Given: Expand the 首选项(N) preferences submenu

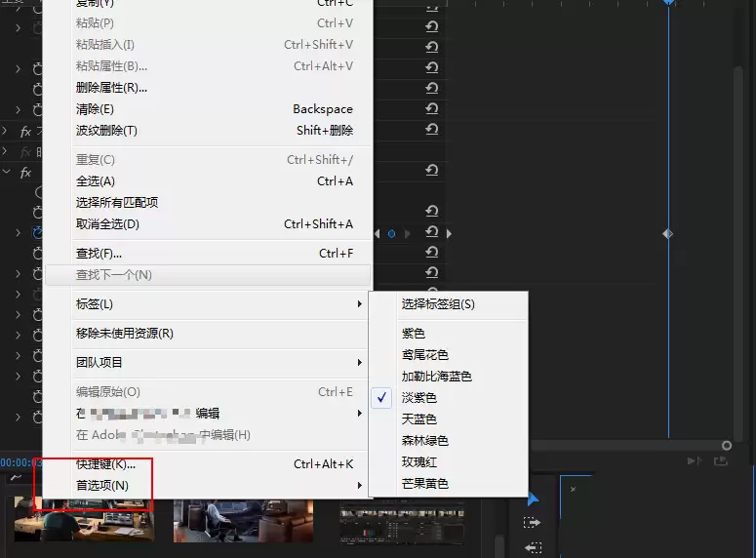Looking at the screenshot, I should [208, 485].
